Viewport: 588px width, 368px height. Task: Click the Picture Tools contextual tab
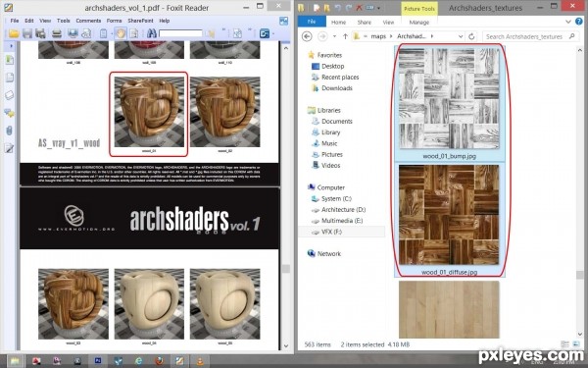(x=419, y=9)
